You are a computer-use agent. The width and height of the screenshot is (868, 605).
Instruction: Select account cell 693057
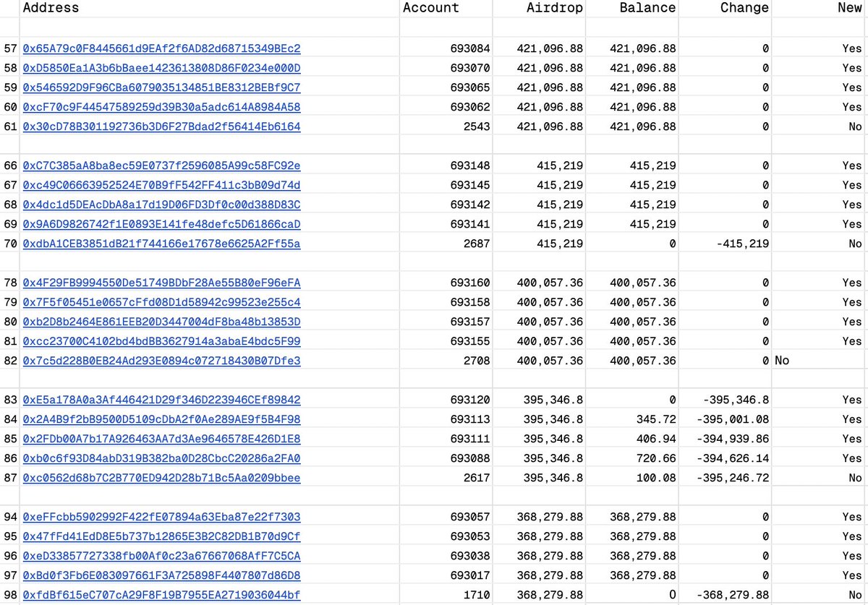pyautogui.click(x=470, y=517)
